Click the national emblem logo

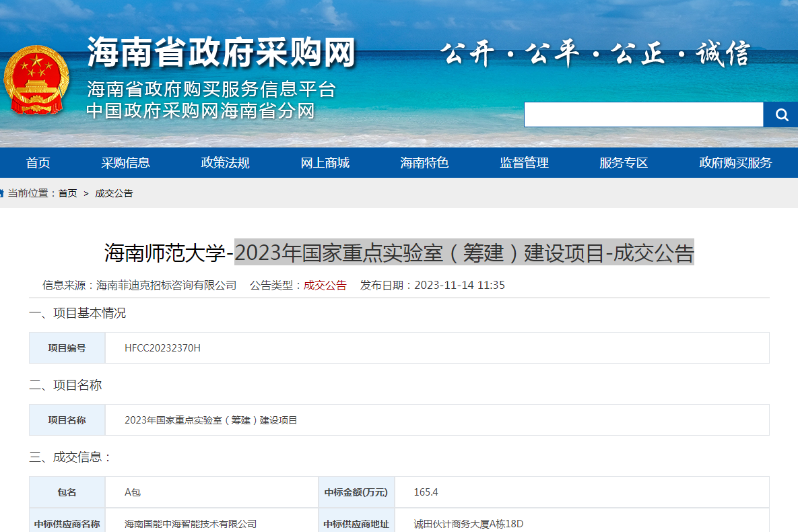pyautogui.click(x=36, y=80)
